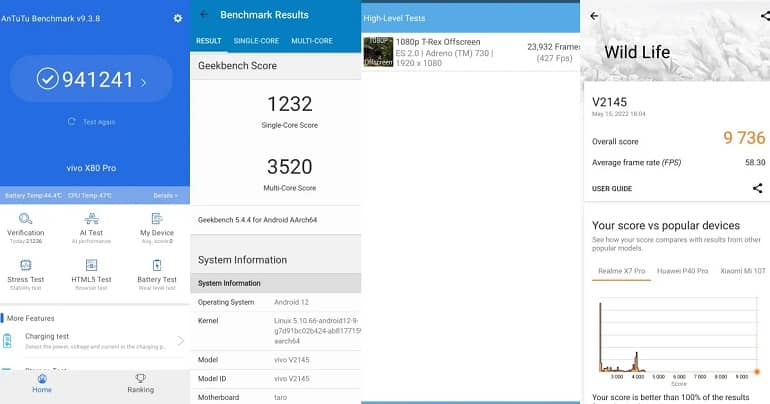The width and height of the screenshot is (770, 404).
Task: Select the Realme X7 Pro comparison tab
Action: coord(621,271)
